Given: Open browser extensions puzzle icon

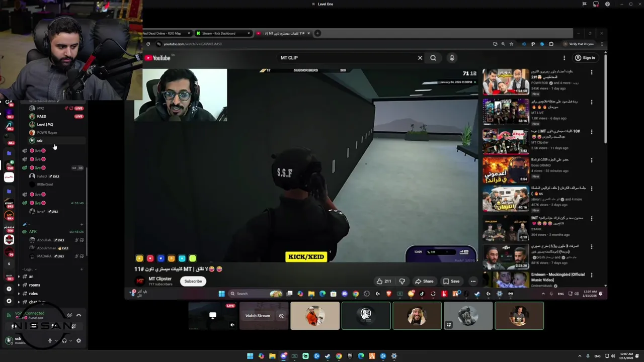Looking at the screenshot, I should click(x=551, y=44).
